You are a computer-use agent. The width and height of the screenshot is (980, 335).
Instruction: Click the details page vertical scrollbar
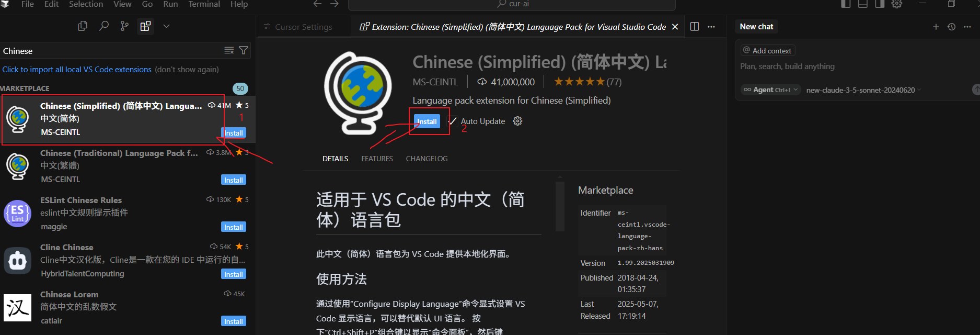click(560, 206)
